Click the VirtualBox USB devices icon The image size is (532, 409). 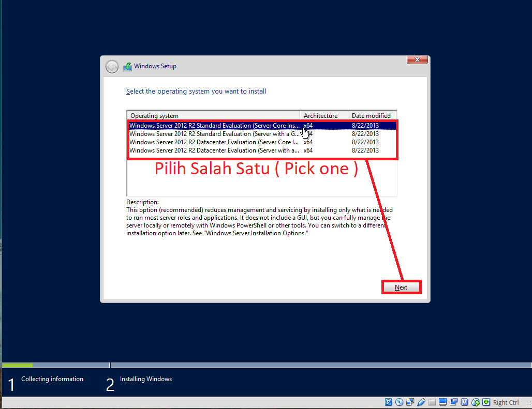421,402
